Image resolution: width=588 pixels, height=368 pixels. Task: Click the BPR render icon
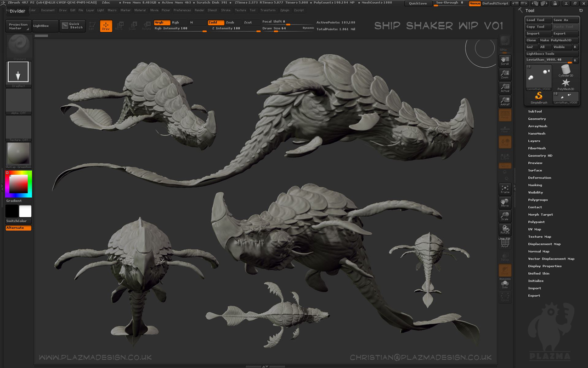pyautogui.click(x=505, y=41)
